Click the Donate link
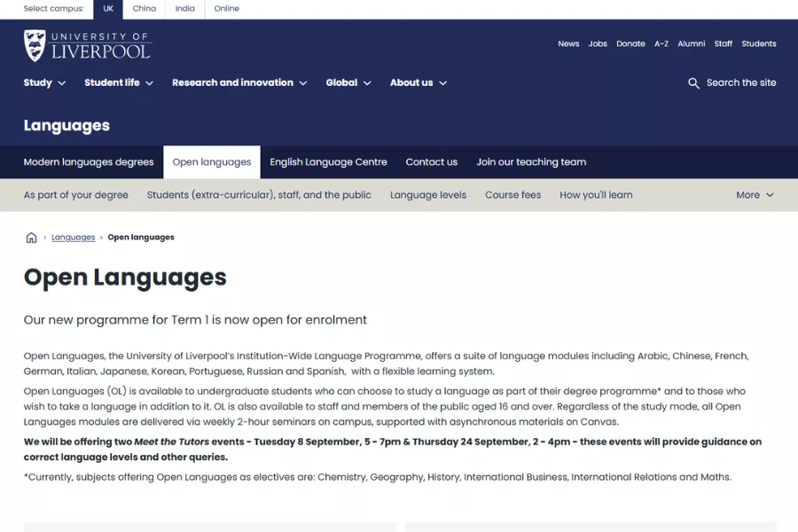 point(630,43)
